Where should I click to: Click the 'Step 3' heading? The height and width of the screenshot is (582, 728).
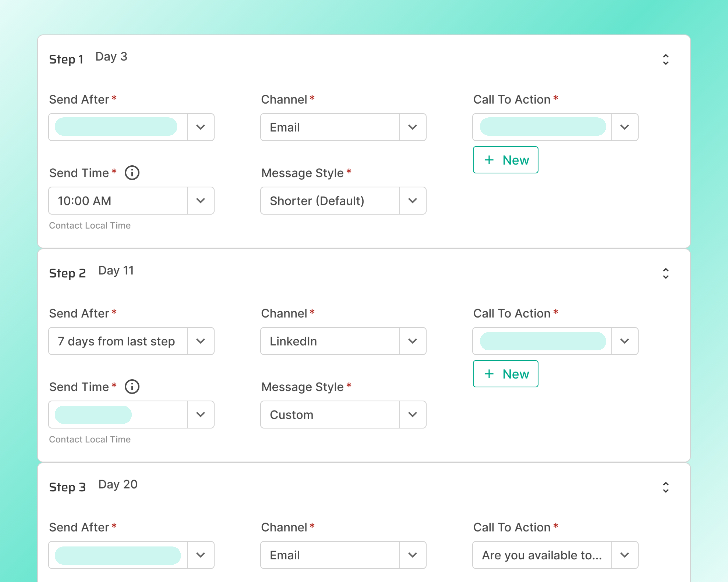[68, 487]
